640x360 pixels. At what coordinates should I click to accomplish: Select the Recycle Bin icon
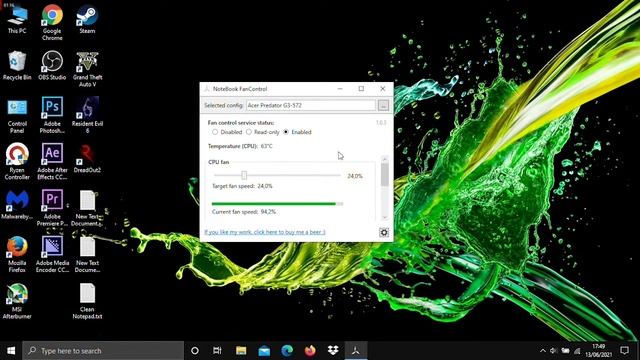tap(17, 65)
